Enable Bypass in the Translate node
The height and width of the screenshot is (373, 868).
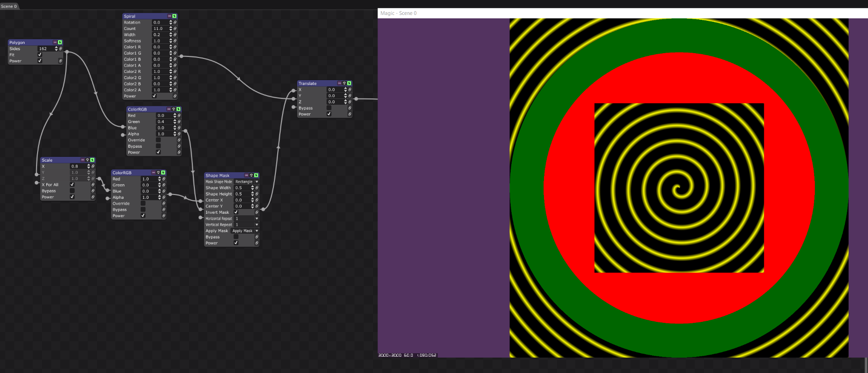pos(329,108)
